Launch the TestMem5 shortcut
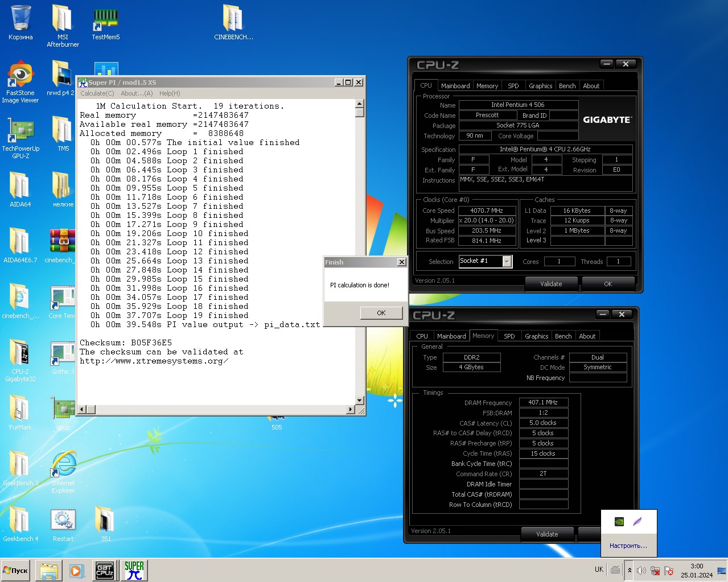 (106, 23)
